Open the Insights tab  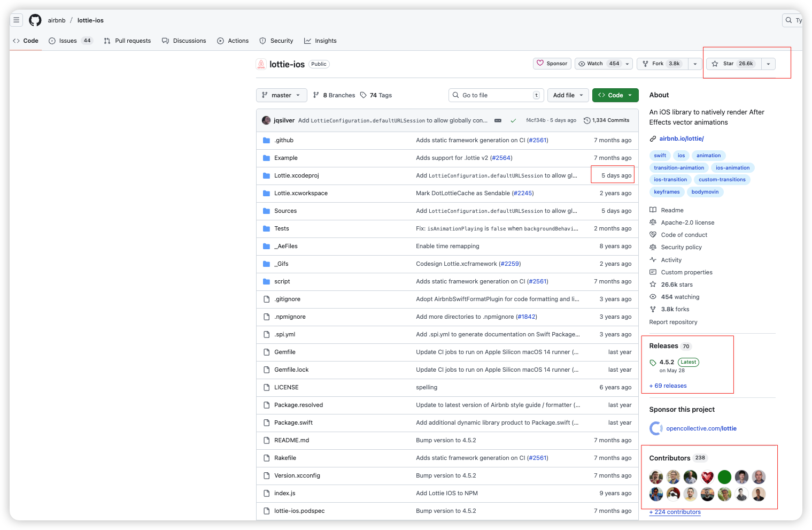320,41
